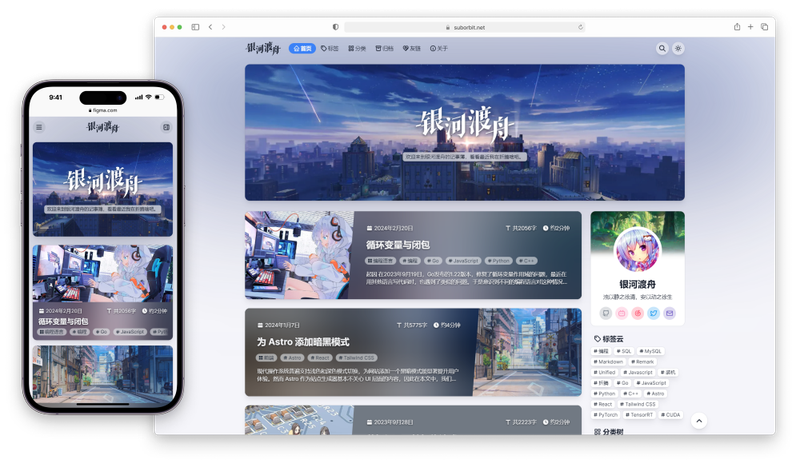Click the privacy shield icon beside address bar
The image size is (800, 467).
(335, 27)
